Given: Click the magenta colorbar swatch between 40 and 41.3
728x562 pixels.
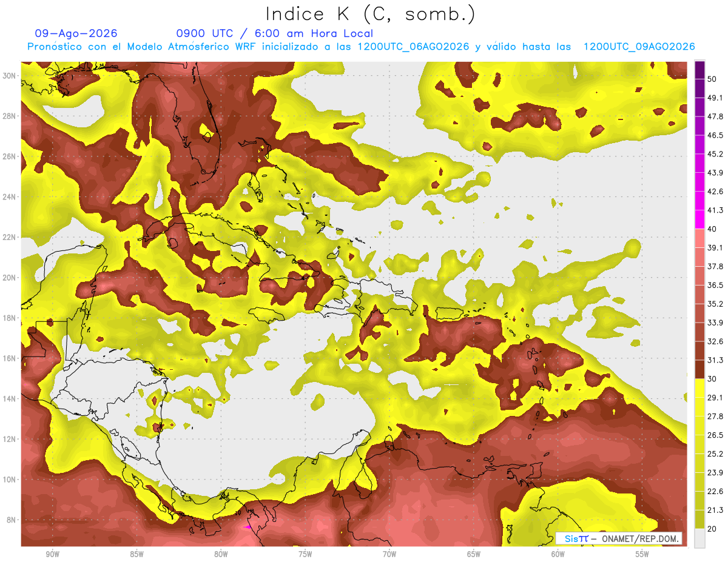Looking at the screenshot, I should point(699,219).
